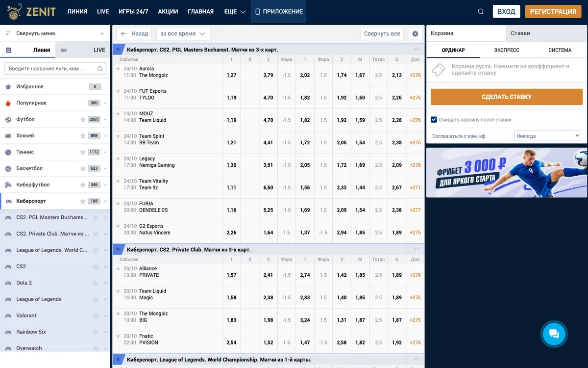Screen dimensions: 588x368
Task: Select the ЭКСПРЕСС bet type tab
Action: [507, 50]
